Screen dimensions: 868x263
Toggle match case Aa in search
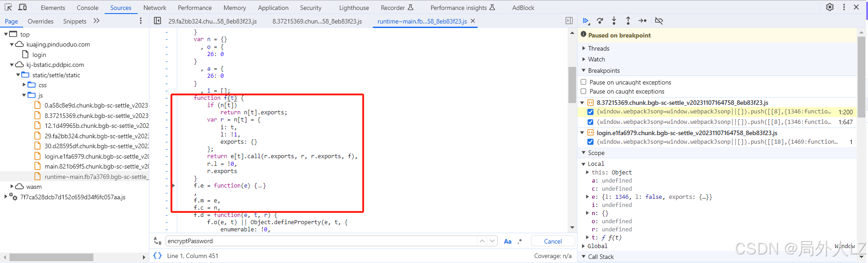click(x=508, y=241)
